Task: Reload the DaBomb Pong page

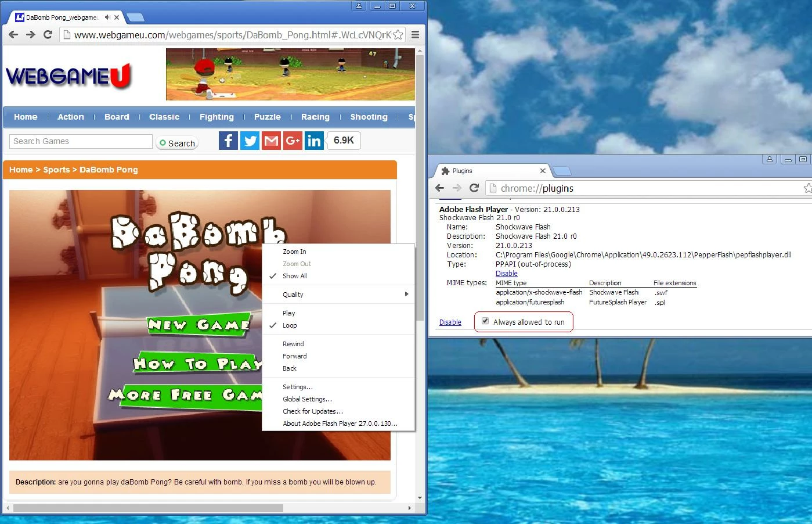Action: (x=48, y=35)
